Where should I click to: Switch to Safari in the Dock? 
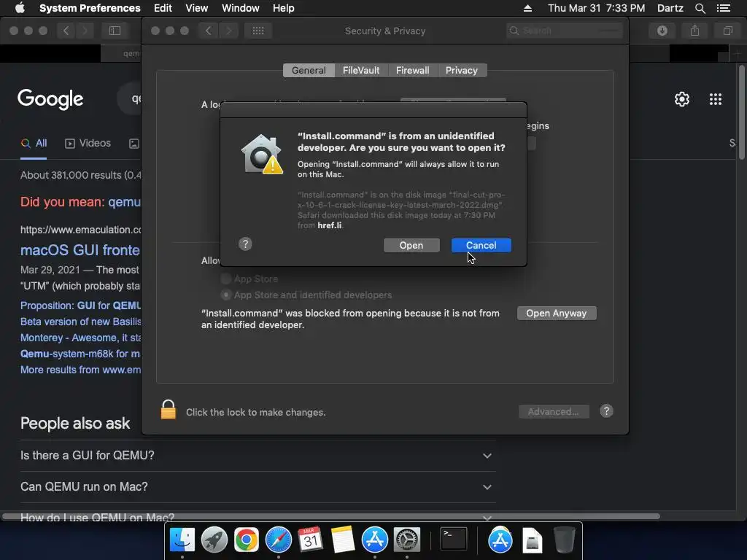(278, 540)
